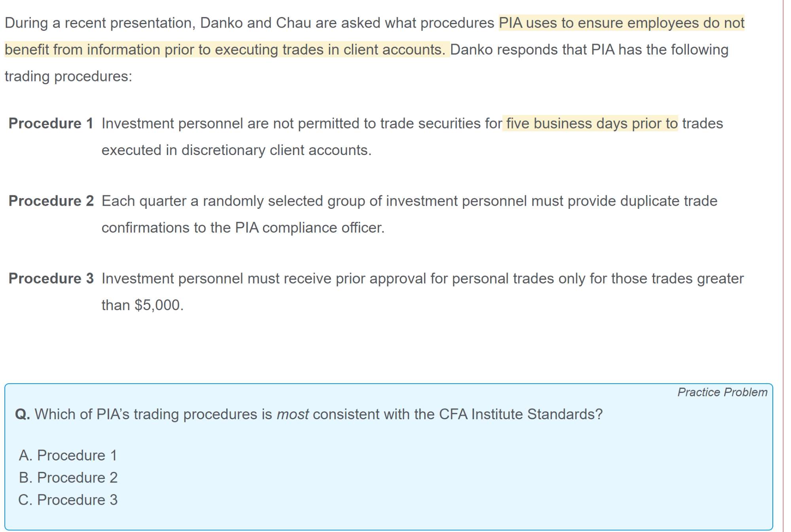The image size is (791, 532).
Task: Click the bold 'Procedure 2' heading
Action: [51, 201]
